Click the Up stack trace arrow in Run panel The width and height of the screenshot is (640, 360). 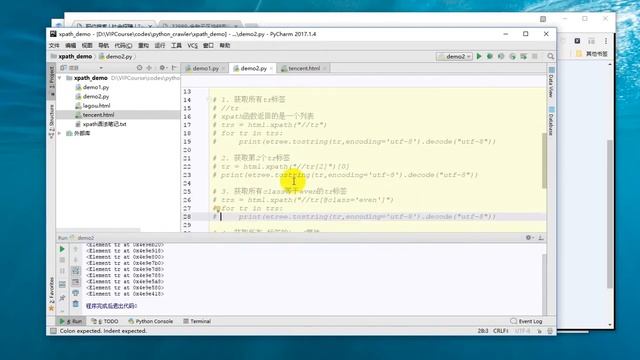click(76, 249)
